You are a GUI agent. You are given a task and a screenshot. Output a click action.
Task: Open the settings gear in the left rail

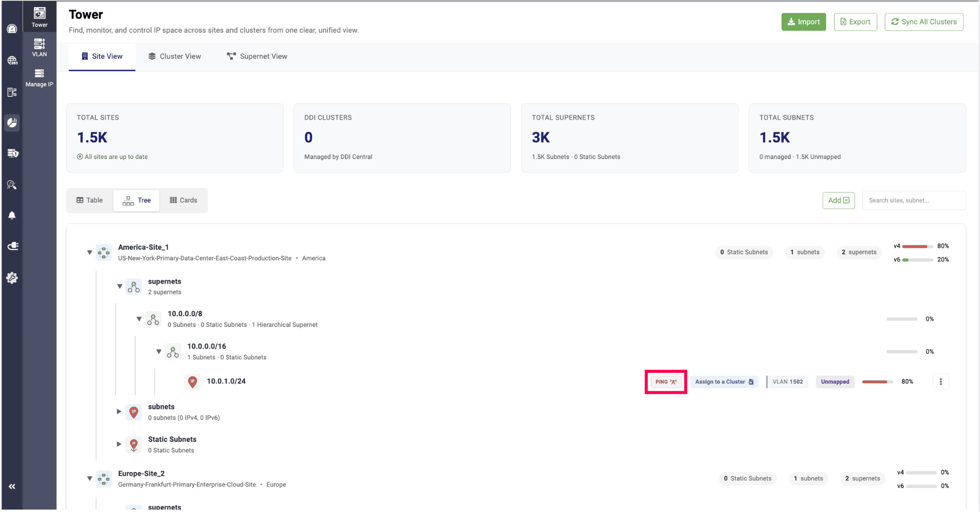[x=12, y=278]
